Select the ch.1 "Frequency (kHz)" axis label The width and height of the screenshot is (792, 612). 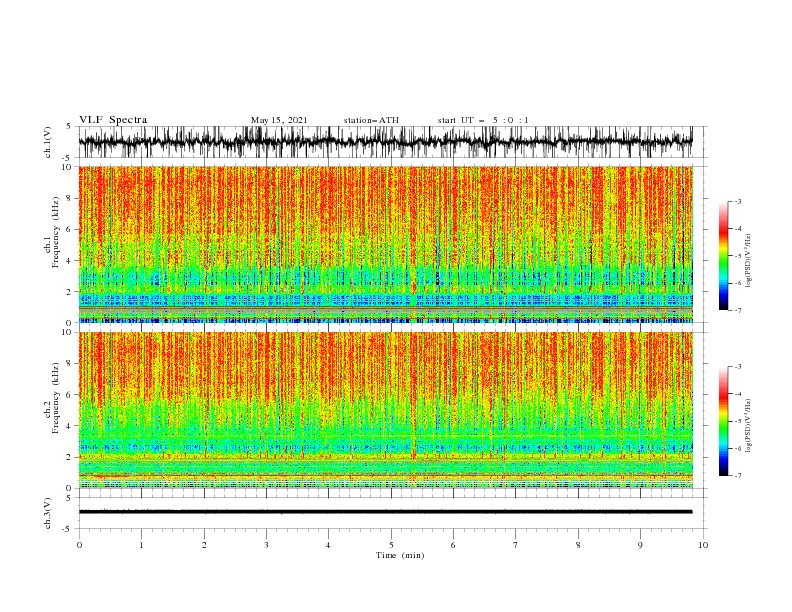point(56,232)
